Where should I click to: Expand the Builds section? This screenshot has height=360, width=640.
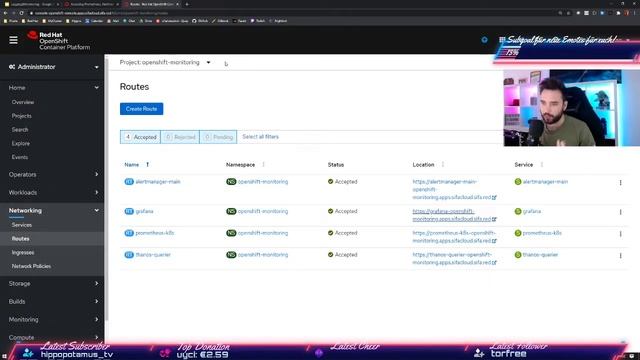52,301
